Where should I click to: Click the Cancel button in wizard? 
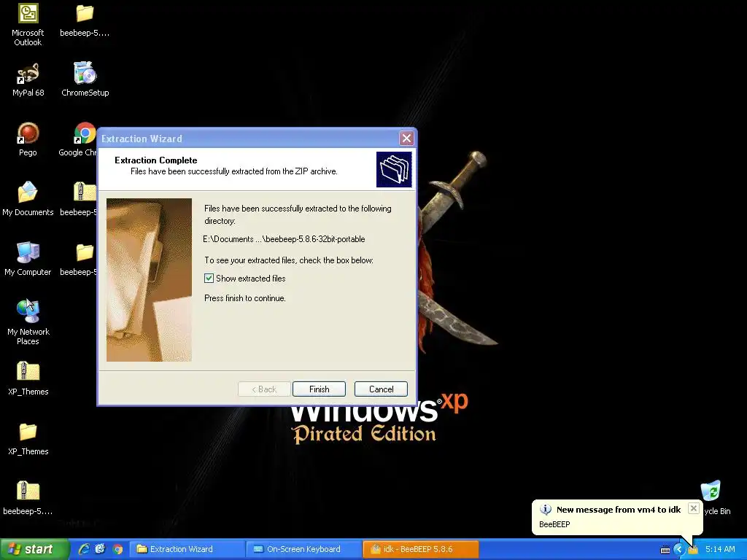coord(381,389)
